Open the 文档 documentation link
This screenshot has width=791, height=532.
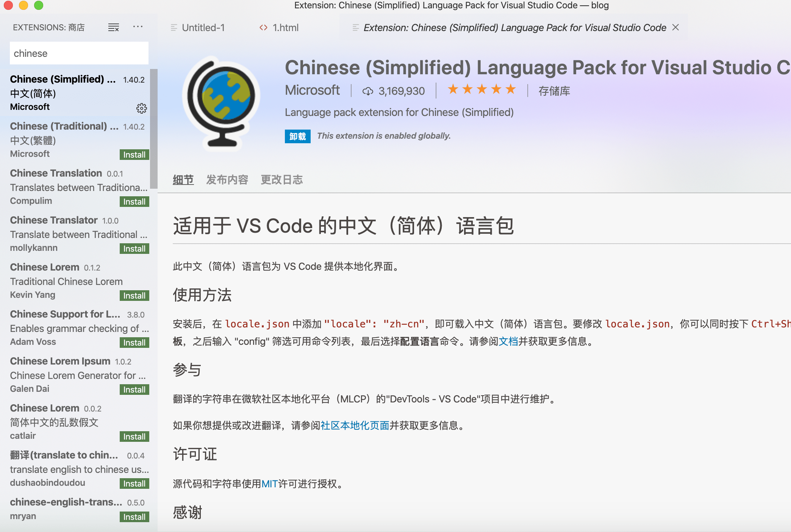508,341
